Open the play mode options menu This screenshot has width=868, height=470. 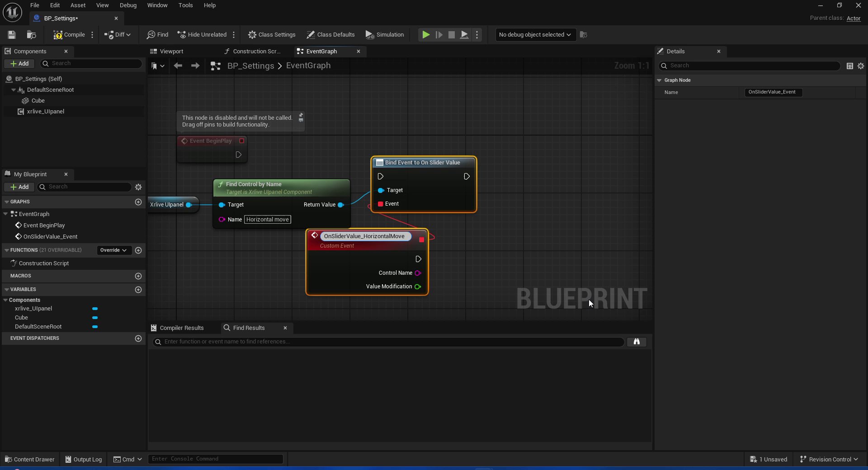click(x=477, y=35)
